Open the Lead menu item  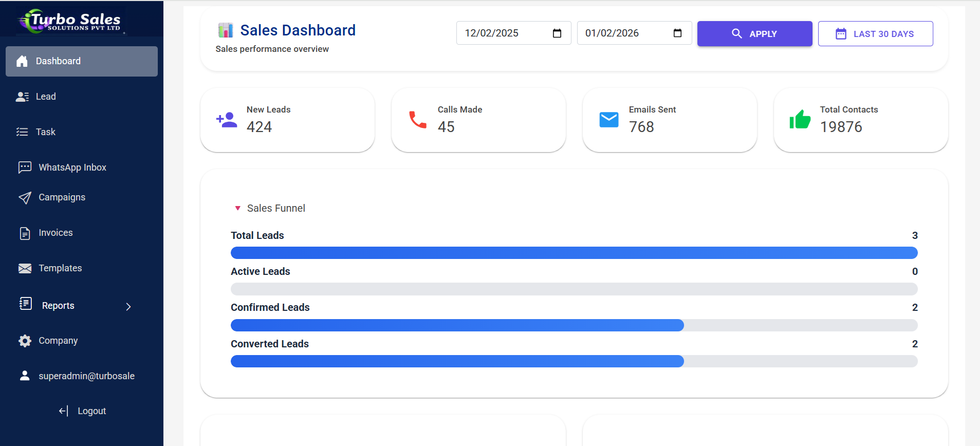tap(46, 97)
